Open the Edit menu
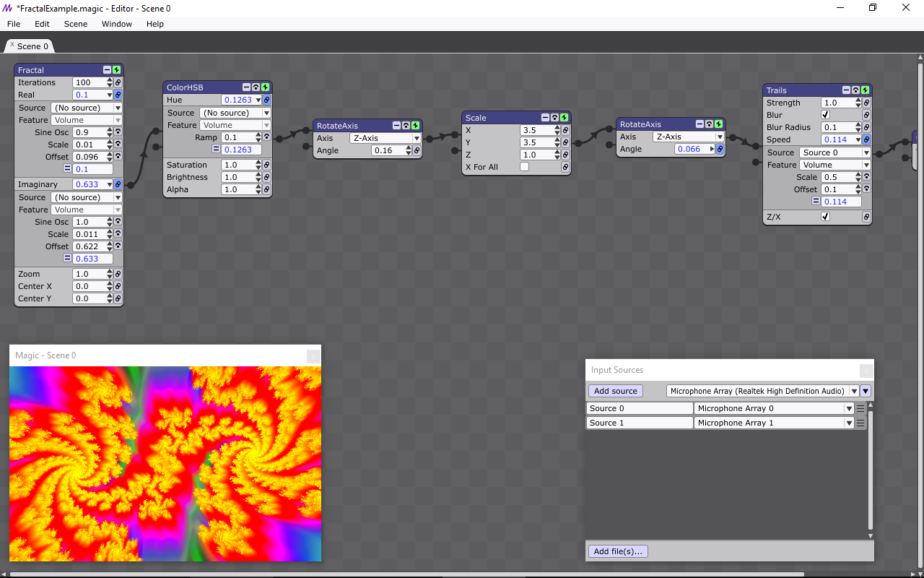This screenshot has width=924, height=578. 42,24
